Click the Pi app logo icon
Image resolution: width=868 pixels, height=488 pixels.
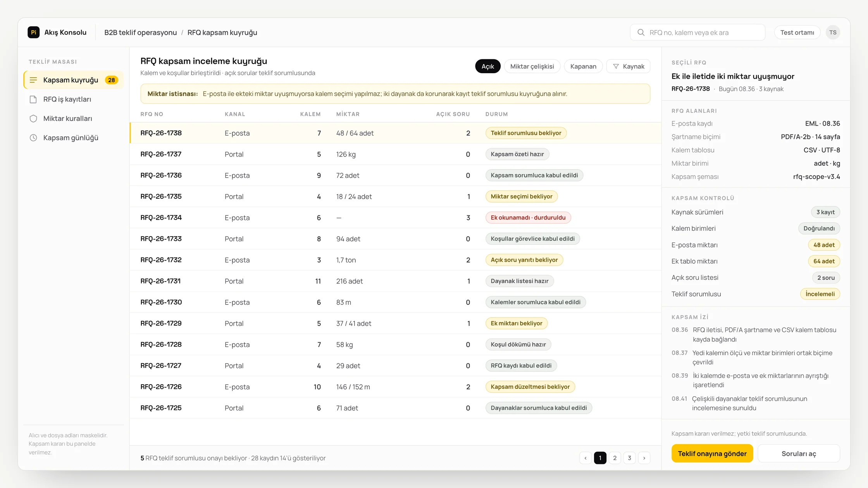pos(33,32)
